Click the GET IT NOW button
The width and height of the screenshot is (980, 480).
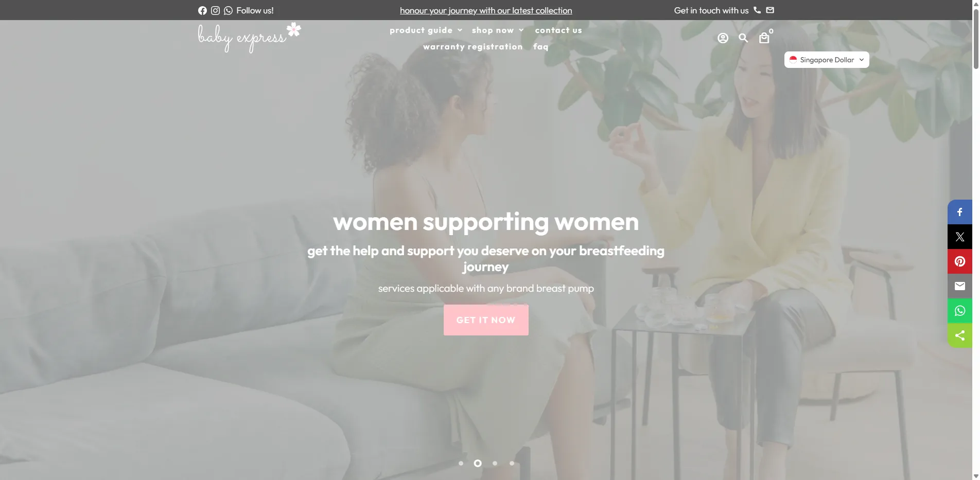coord(486,320)
